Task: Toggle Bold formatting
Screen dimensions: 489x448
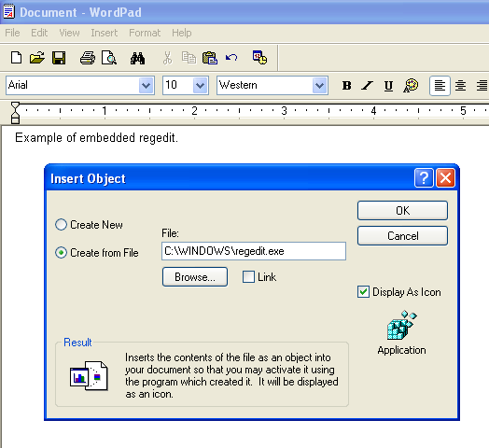Action: pos(346,86)
